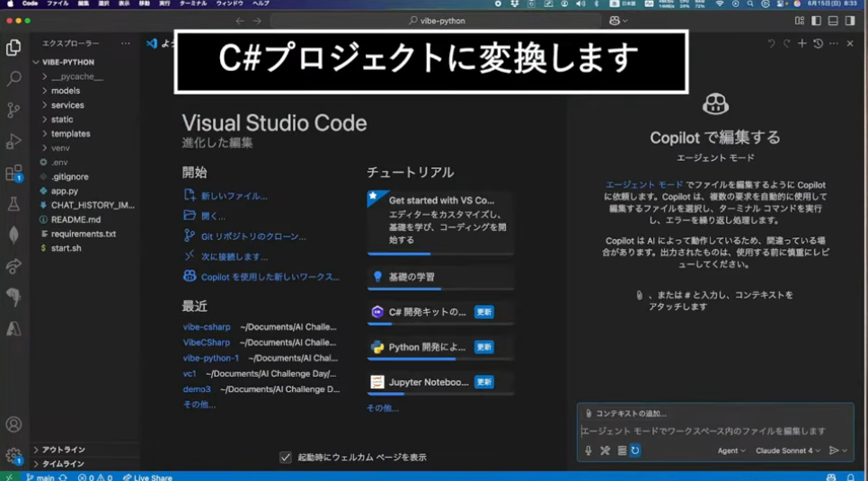The height and width of the screenshot is (481, 868).
Task: Open the Claude Sonnet 4 model picker
Action: coord(788,450)
